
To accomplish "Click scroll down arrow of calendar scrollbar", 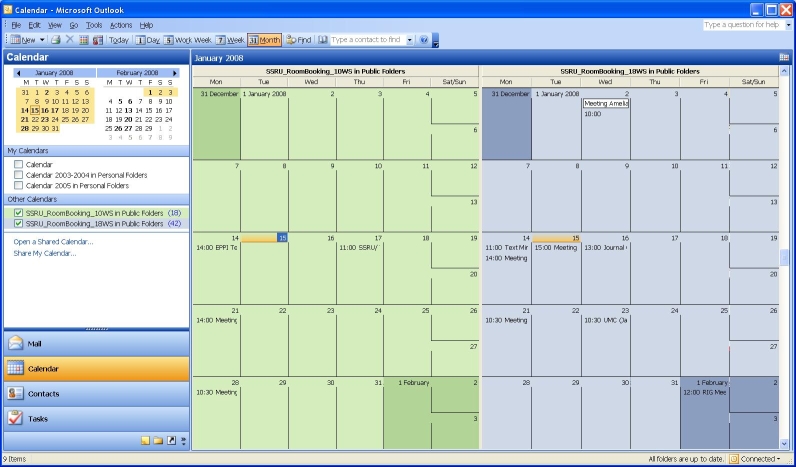I will pyautogui.click(x=784, y=444).
